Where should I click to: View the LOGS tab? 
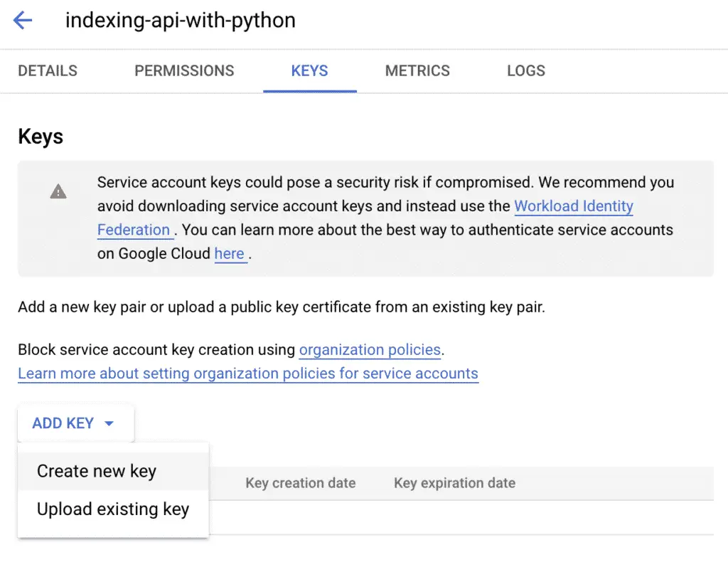tap(526, 70)
